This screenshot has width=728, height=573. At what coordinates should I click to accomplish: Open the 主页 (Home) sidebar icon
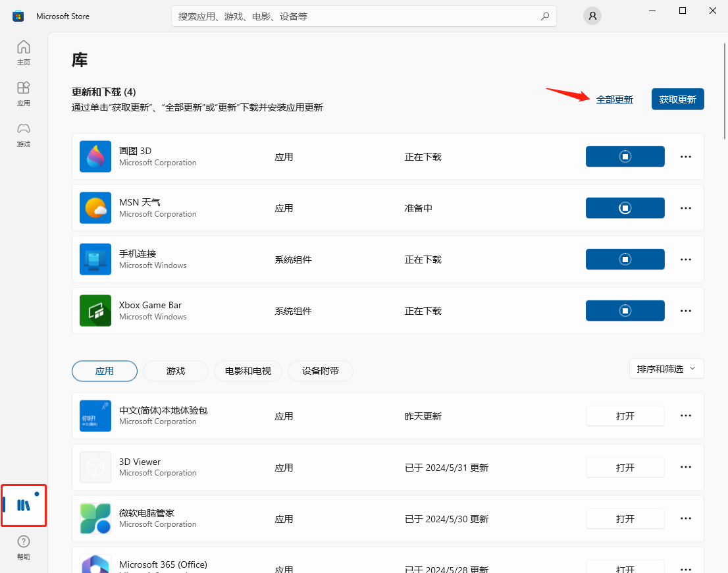[24, 53]
